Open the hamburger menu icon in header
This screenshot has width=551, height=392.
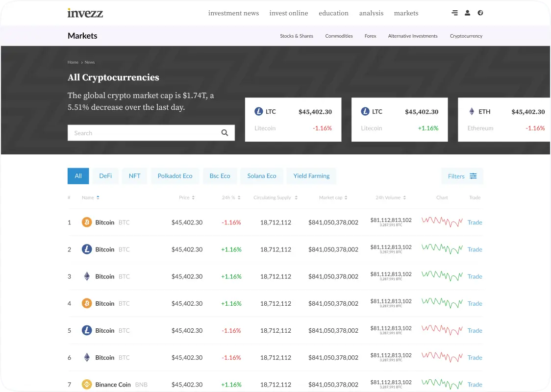pos(454,13)
